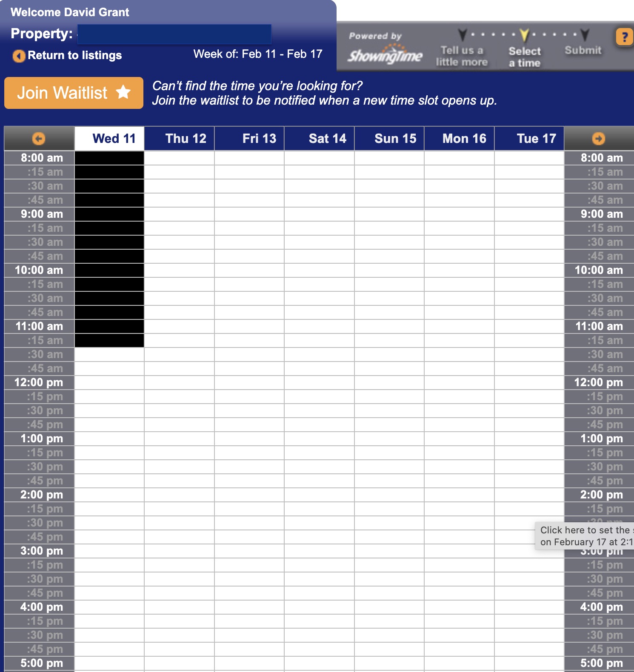Click the back arrow beside Return to listings
This screenshot has height=672, width=634.
pos(19,56)
